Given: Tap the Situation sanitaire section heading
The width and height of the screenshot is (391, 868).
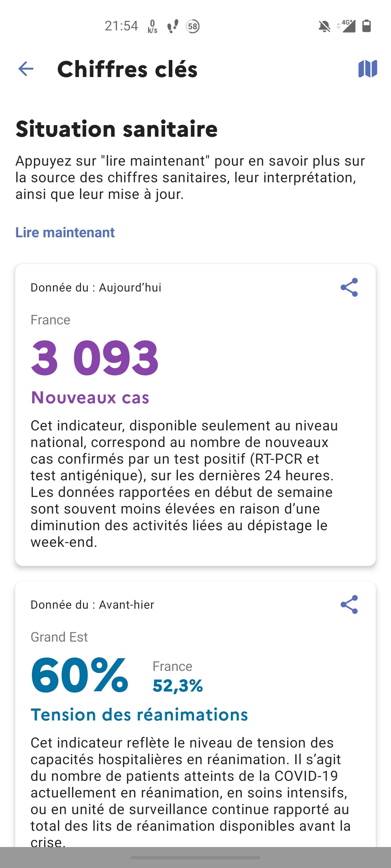Looking at the screenshot, I should [x=117, y=129].
